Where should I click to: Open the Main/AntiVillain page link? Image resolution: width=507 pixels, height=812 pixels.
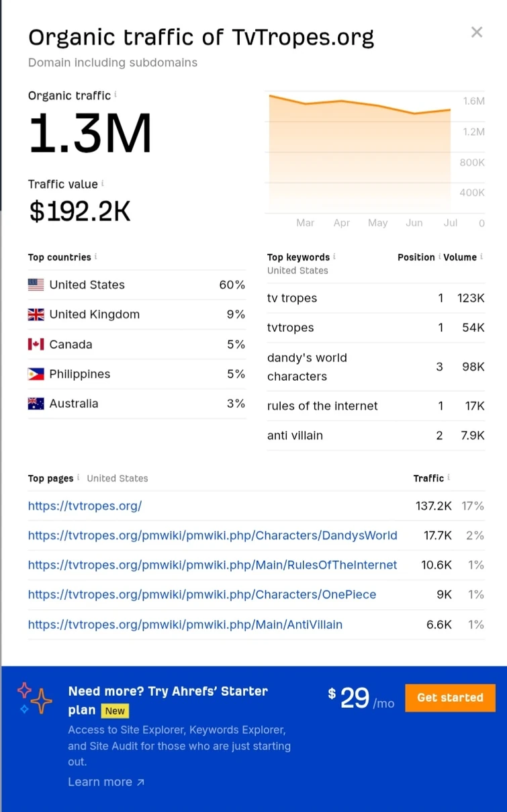tap(185, 625)
